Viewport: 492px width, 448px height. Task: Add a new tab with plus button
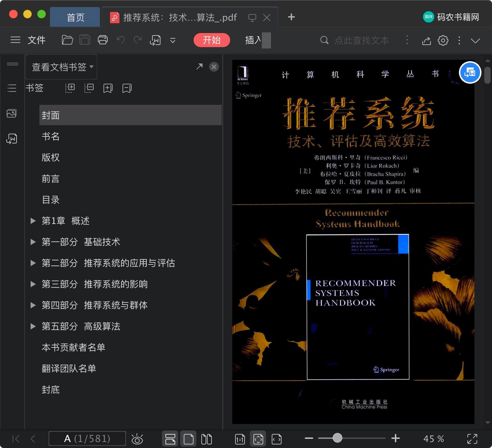click(x=291, y=17)
